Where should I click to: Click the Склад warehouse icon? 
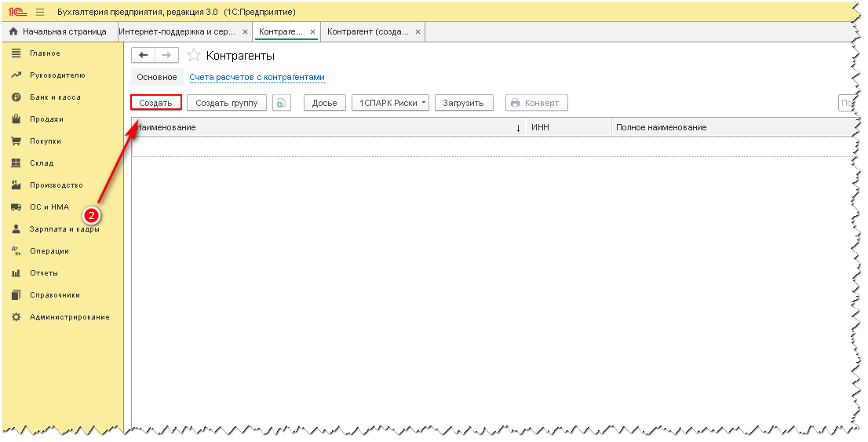pyautogui.click(x=16, y=163)
